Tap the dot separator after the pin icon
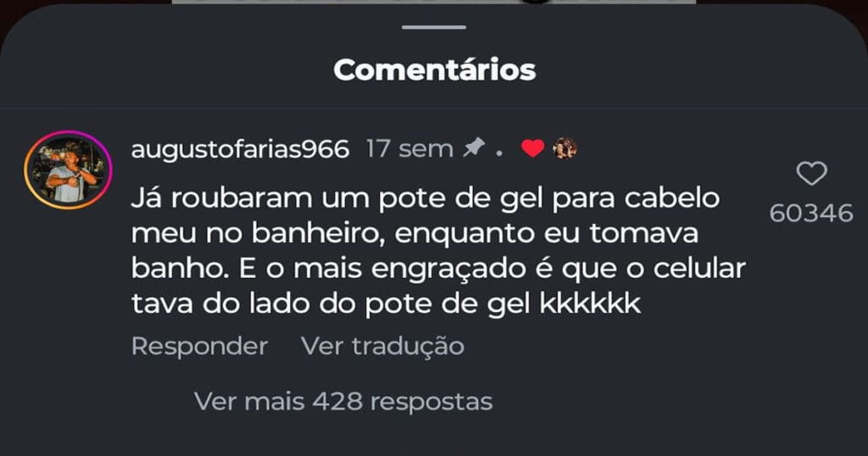 (499, 154)
